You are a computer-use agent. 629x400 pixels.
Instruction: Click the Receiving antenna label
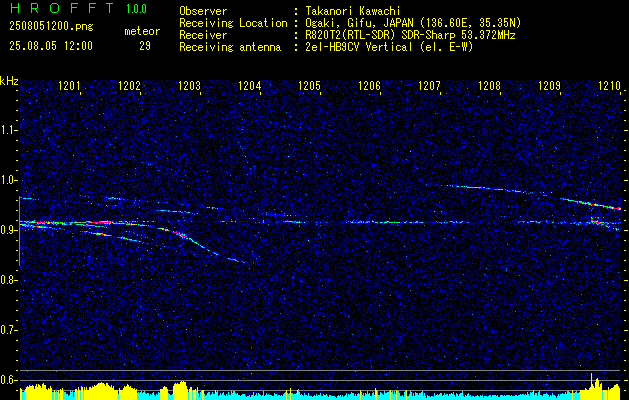tap(230, 47)
